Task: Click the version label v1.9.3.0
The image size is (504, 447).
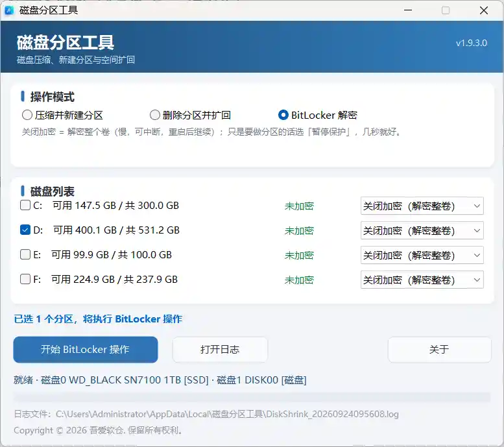Action: coord(472,43)
